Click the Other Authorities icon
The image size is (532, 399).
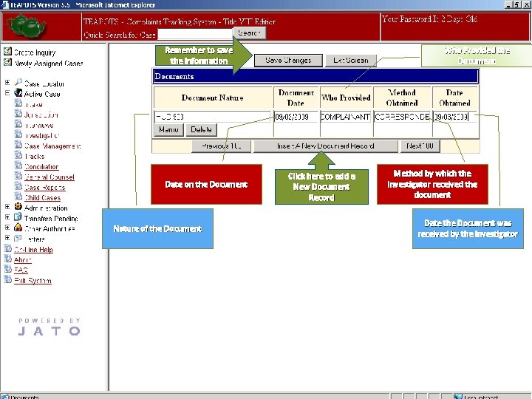(18, 228)
